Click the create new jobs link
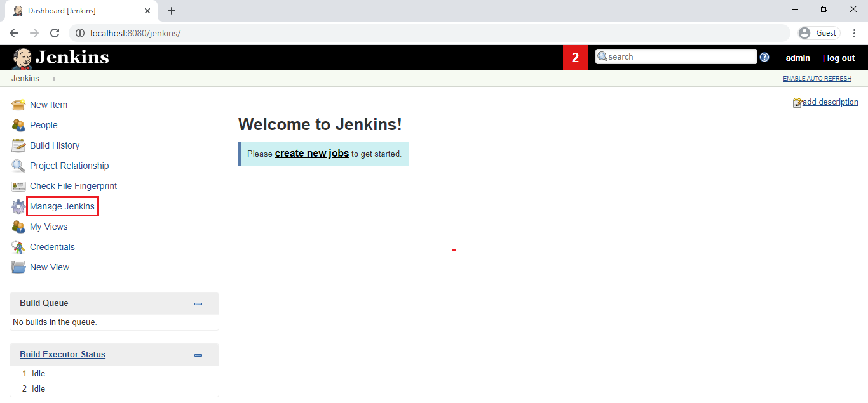The height and width of the screenshot is (403, 868). (312, 153)
